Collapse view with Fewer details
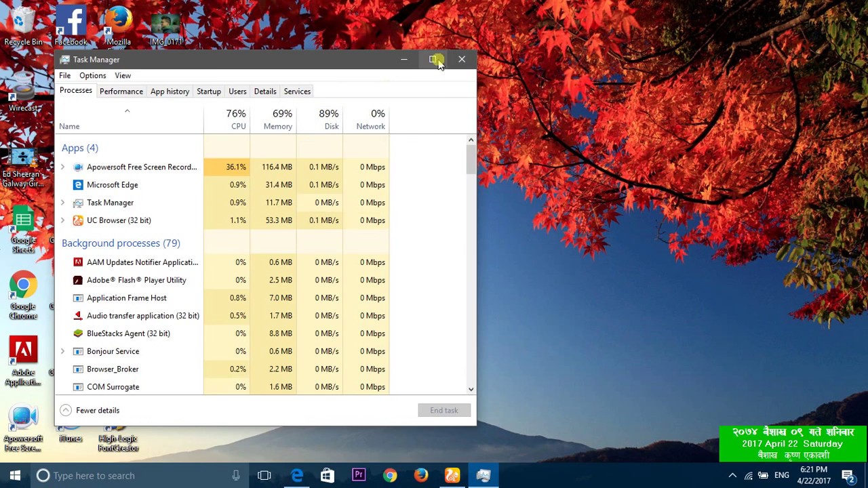The width and height of the screenshot is (868, 488). (90, 410)
